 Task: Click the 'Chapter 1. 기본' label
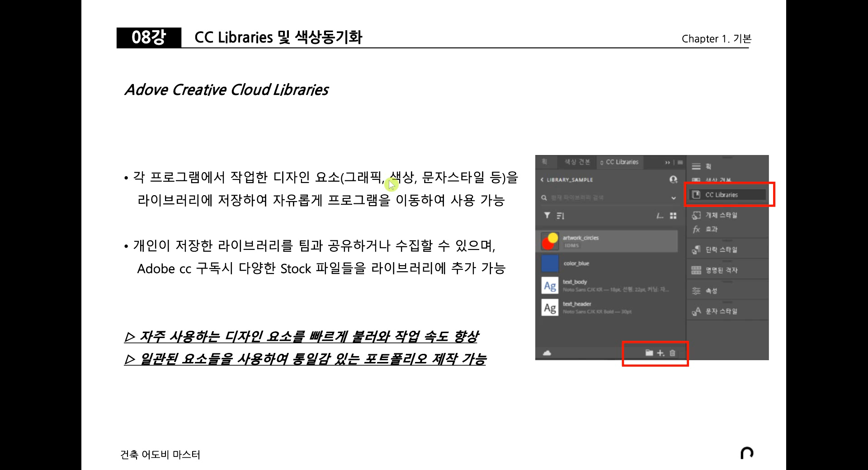pyautogui.click(x=717, y=39)
